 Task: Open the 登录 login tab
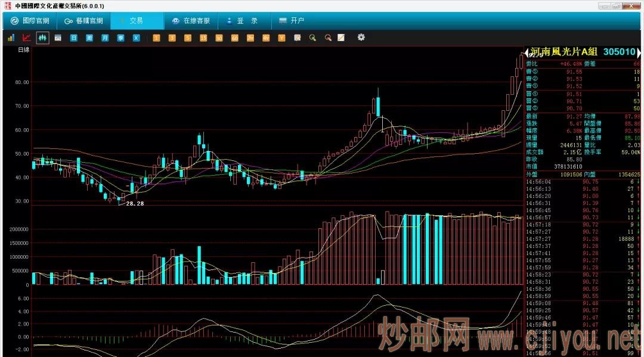(244, 20)
